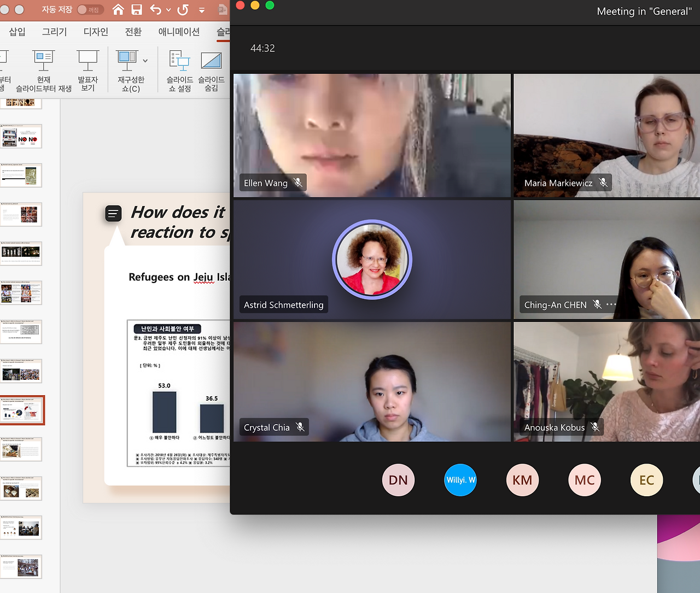This screenshot has height=593, width=700.
Task: Open the 전환 ribbon tab
Action: [x=133, y=32]
